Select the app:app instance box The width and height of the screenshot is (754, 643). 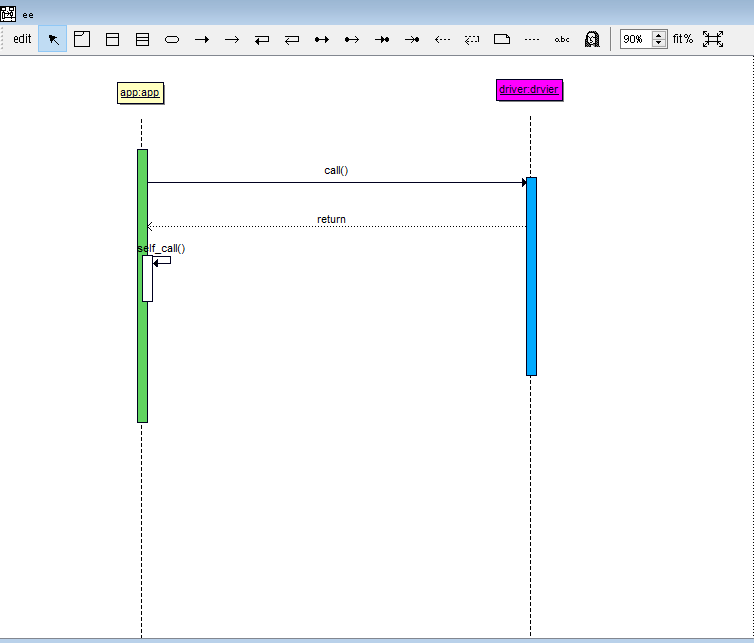pos(140,92)
